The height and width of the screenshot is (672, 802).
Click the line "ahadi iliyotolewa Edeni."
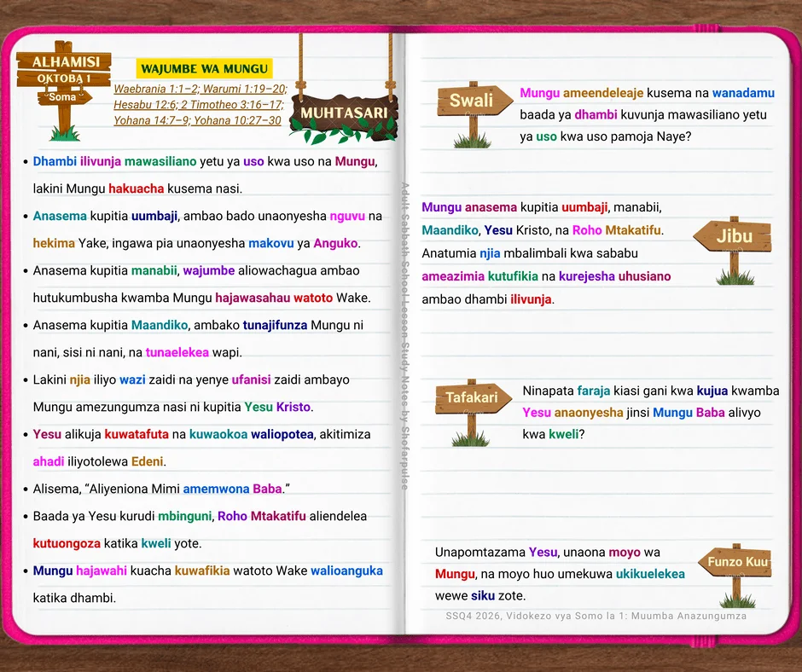click(x=99, y=462)
